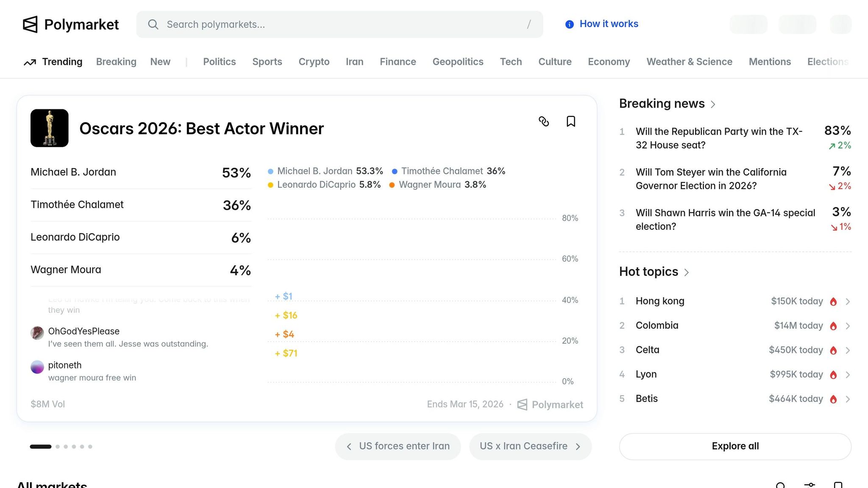Click the Polymarket logo icon
This screenshot has height=488, width=868.
30,25
